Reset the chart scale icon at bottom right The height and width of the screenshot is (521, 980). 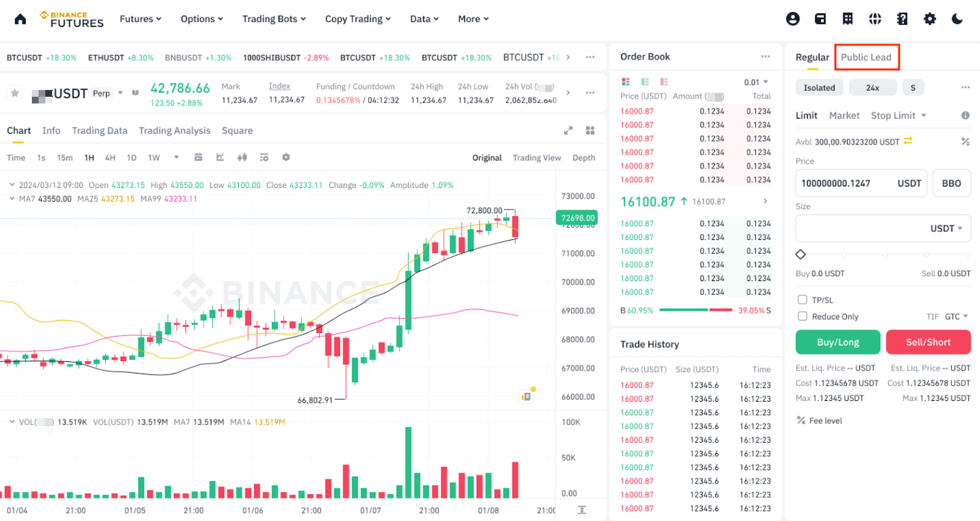(582, 510)
